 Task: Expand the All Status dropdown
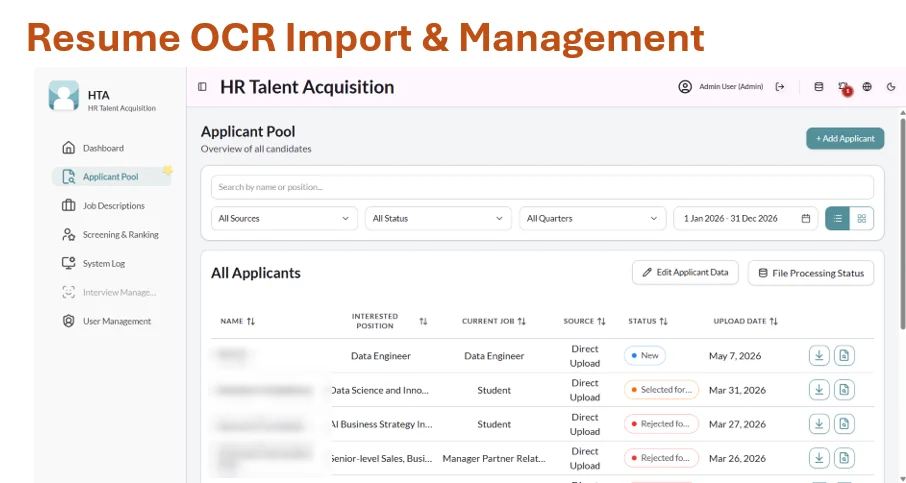click(438, 218)
